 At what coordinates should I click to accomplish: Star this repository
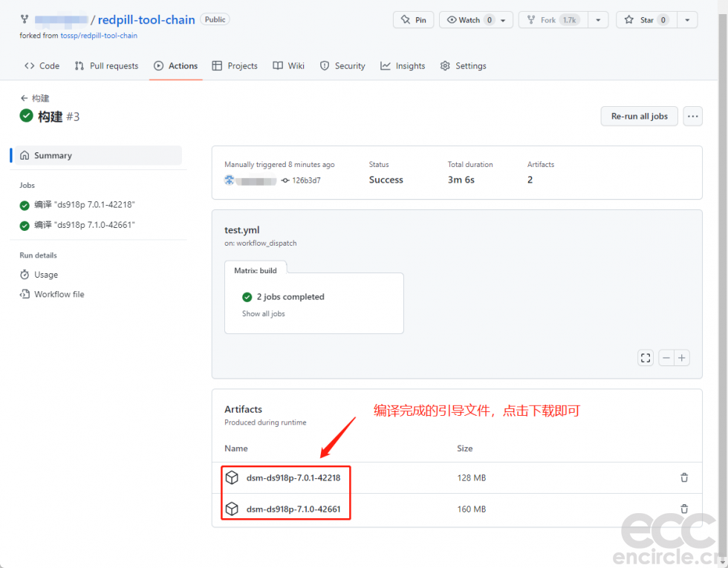point(646,20)
